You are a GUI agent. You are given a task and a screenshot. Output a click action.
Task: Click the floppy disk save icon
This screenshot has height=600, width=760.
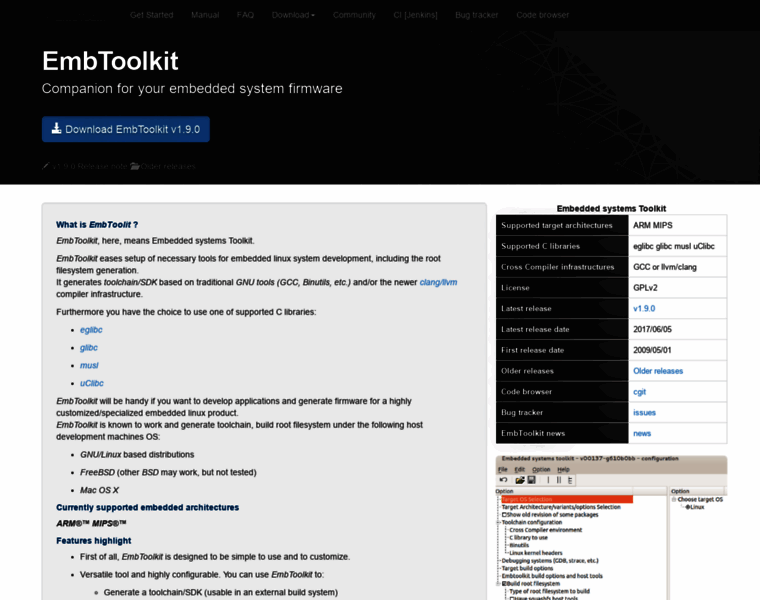(x=530, y=480)
